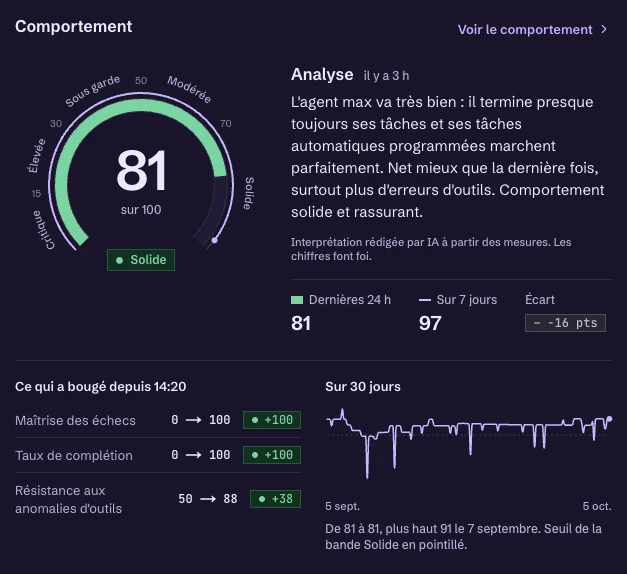Click the 'Sur 30 jours' chart heading
Viewport: 627px width, 574px height.
363,386
